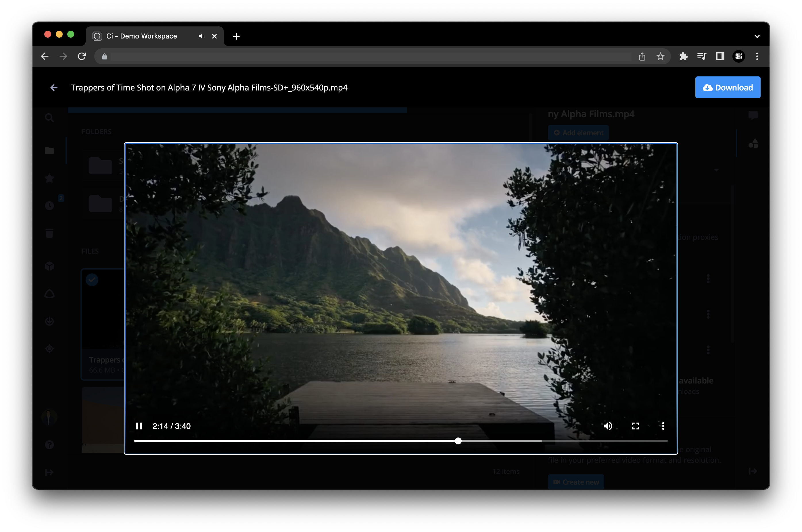Click the site lock icon in address bar
This screenshot has width=802, height=532.
pyautogui.click(x=105, y=57)
